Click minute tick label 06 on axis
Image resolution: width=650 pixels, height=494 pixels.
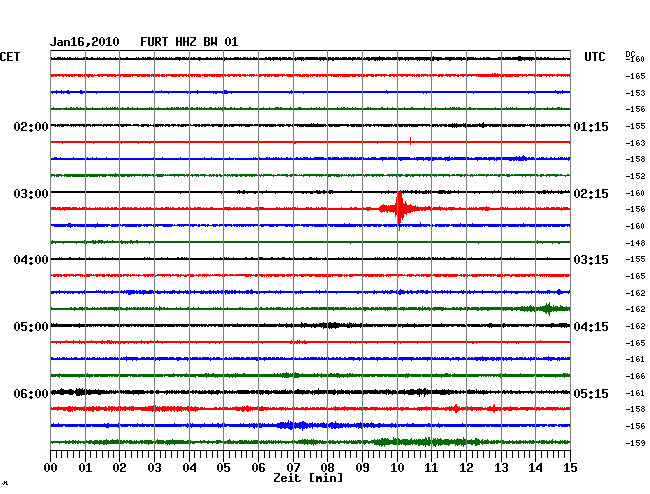pyautogui.click(x=258, y=467)
